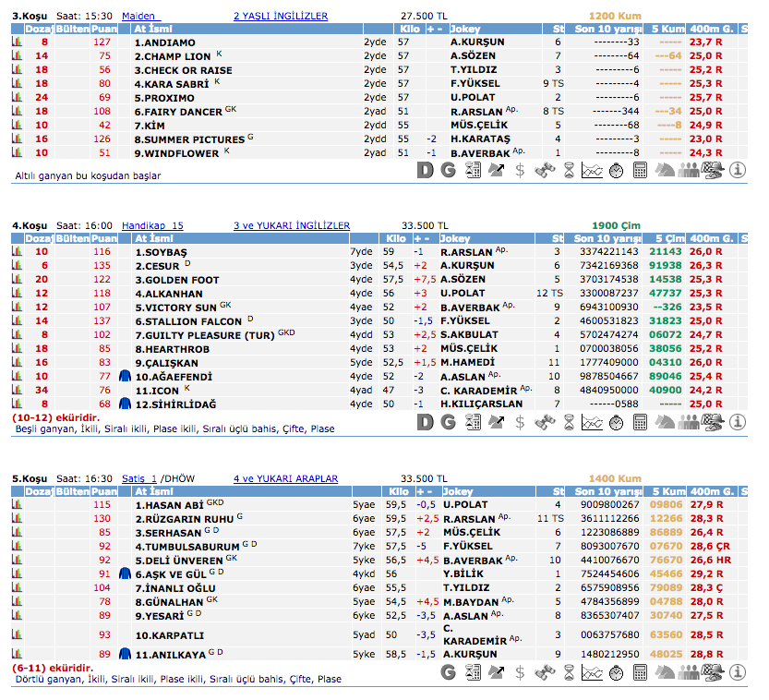The height and width of the screenshot is (700, 769).
Task: Open the G icon under race 5
Action: [x=449, y=673]
